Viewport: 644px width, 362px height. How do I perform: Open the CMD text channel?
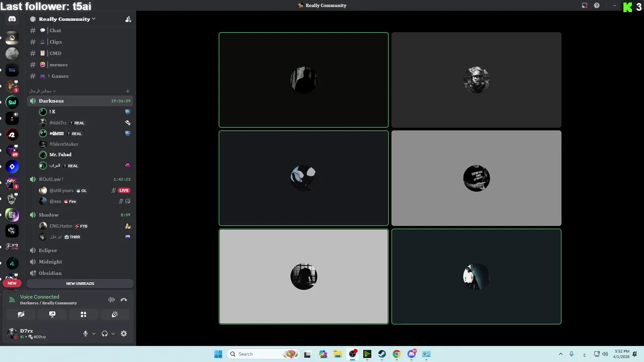point(80,53)
